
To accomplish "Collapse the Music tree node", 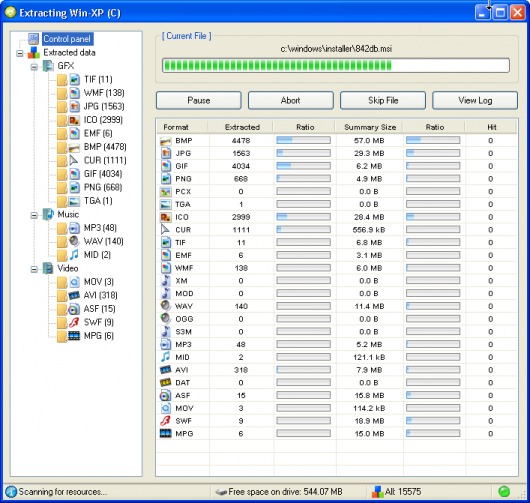I will tap(34, 215).
